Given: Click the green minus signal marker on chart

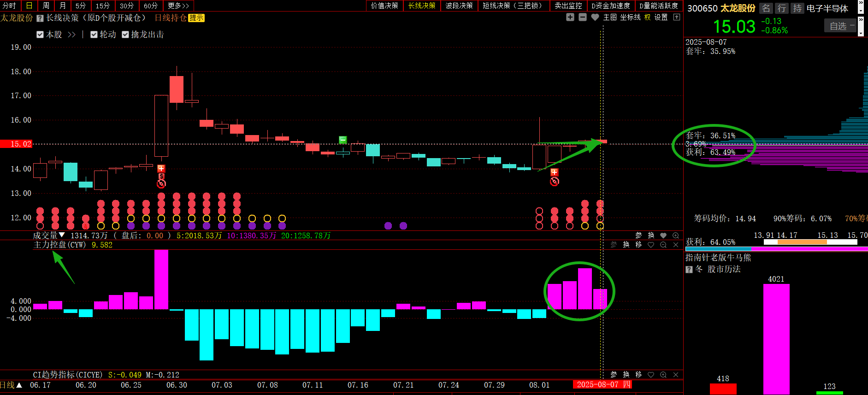Looking at the screenshot, I should click(x=342, y=140).
